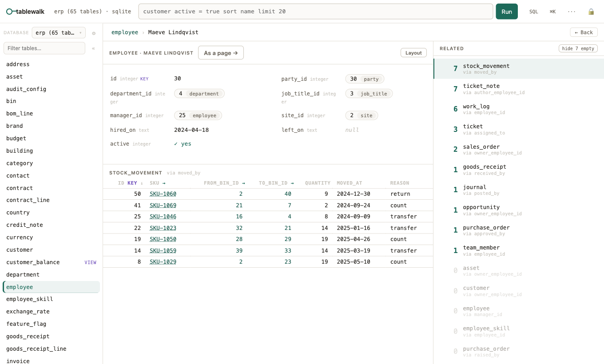
Task: Click the lock icon in top bar
Action: click(x=591, y=12)
